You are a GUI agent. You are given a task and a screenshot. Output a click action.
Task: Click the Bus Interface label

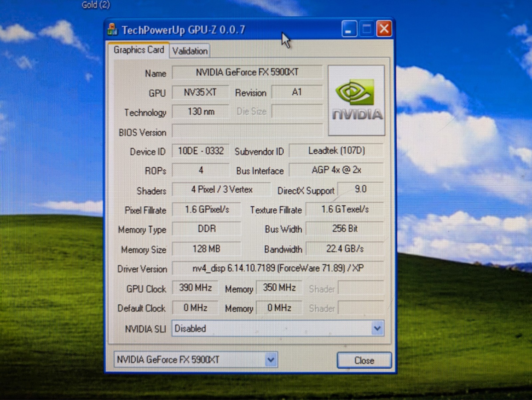coord(260,171)
